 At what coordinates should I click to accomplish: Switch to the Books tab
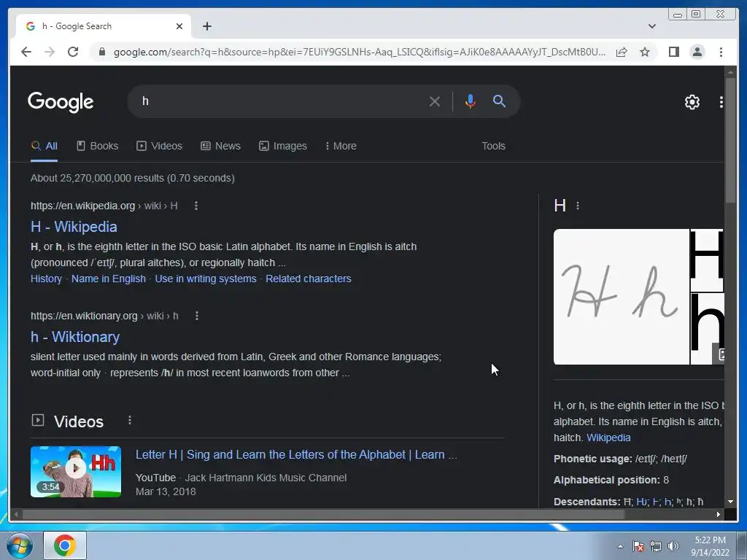pos(98,146)
